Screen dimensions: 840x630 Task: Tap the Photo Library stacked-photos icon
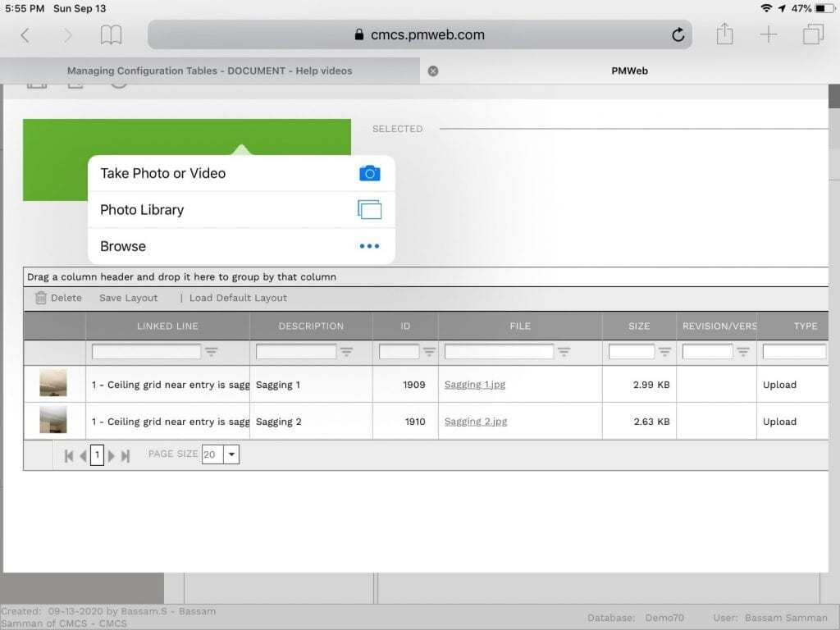[371, 209]
